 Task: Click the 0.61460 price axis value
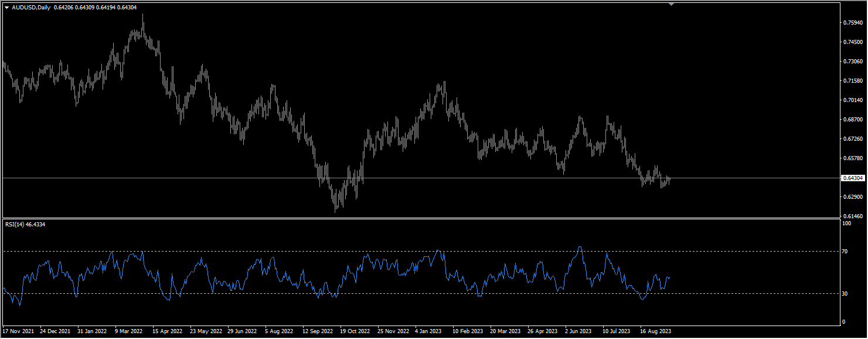click(853, 216)
